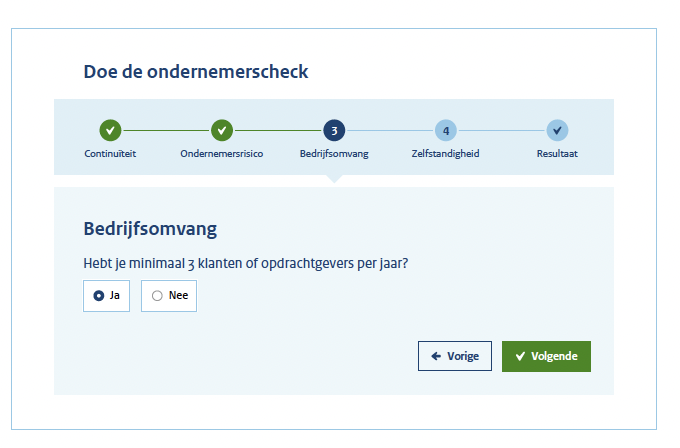Jump to the Resultaat step label

click(557, 154)
